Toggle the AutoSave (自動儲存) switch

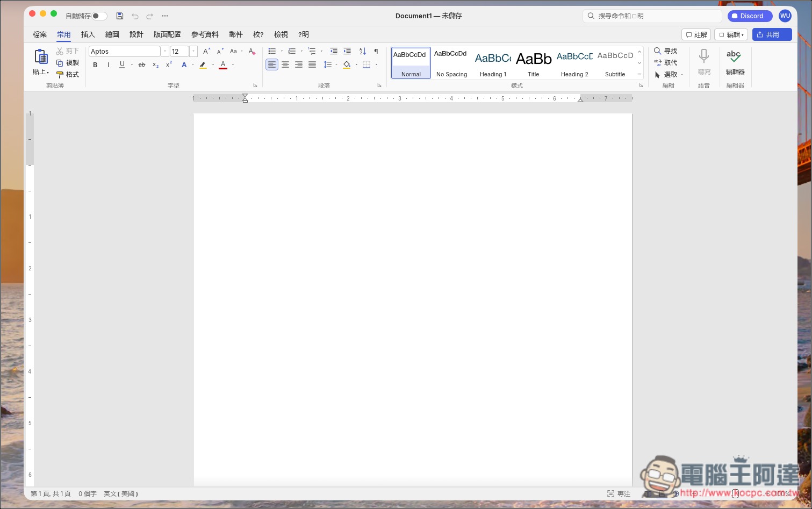click(99, 16)
